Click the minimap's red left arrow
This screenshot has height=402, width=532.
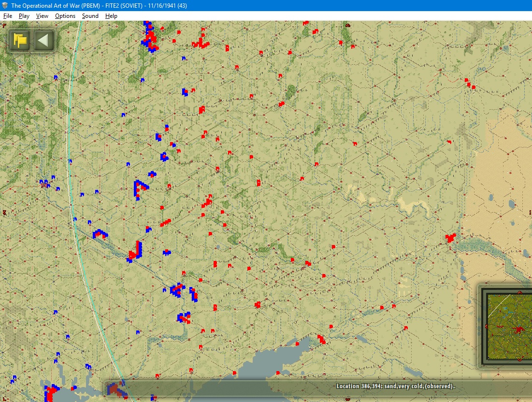486,326
